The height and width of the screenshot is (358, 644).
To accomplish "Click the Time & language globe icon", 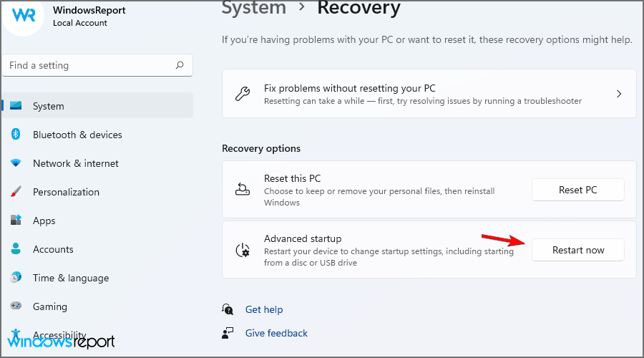I will [16, 277].
